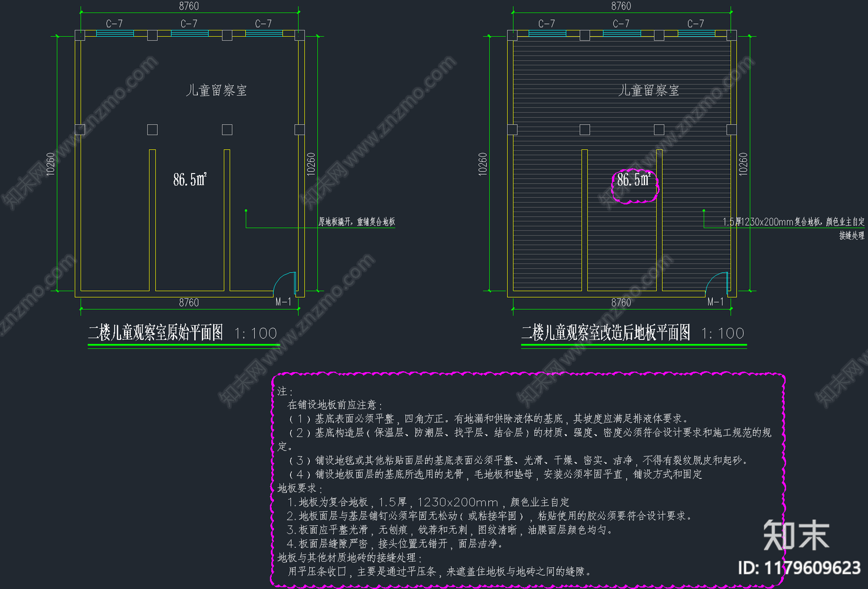This screenshot has width=868, height=589.
Task: Select 10260 dimension right of original plan
Action: pos(311,164)
